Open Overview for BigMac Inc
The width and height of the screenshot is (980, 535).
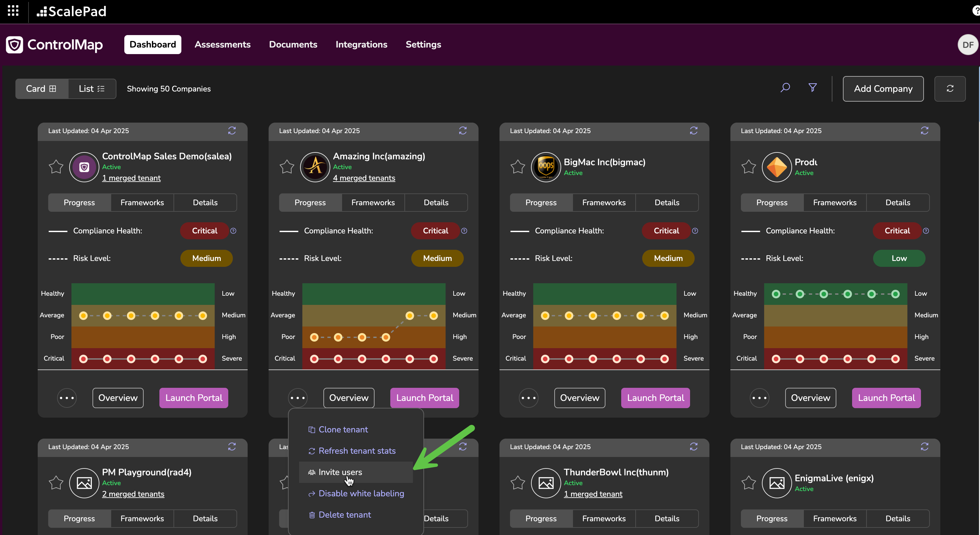[x=580, y=398]
